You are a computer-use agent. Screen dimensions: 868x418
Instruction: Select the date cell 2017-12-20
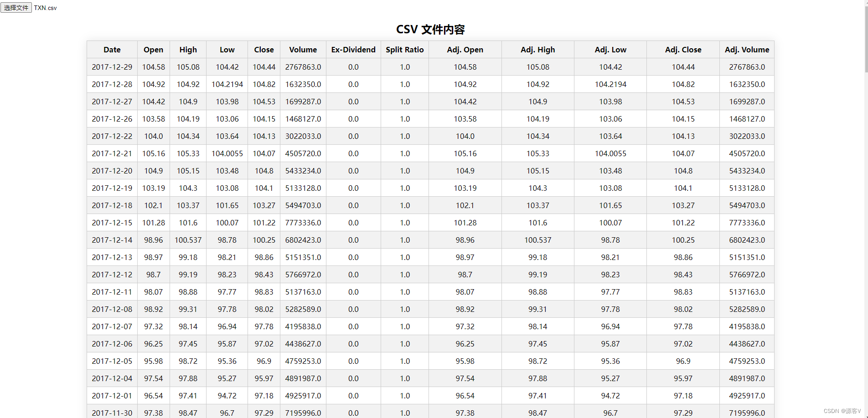click(112, 171)
